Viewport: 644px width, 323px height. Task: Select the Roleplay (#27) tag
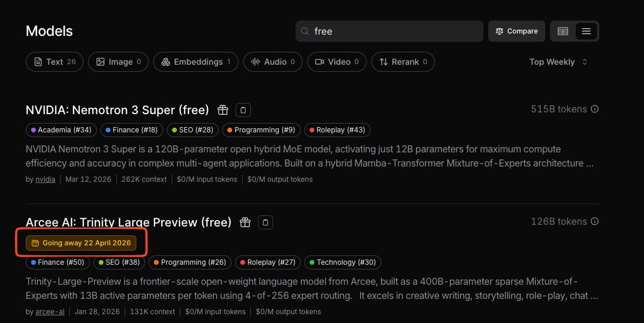(268, 262)
